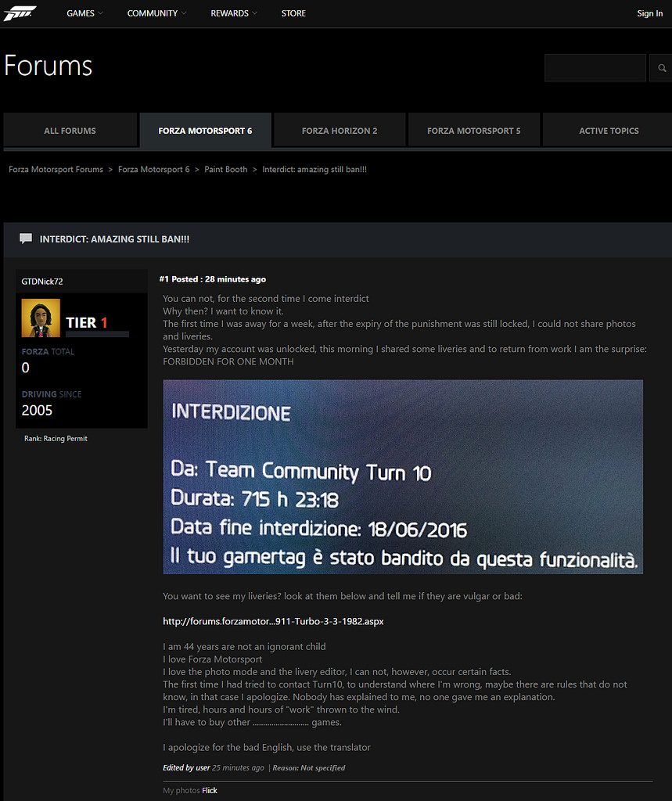This screenshot has height=801, width=672.
Task: Open the Community dropdown menu
Action: [x=156, y=13]
